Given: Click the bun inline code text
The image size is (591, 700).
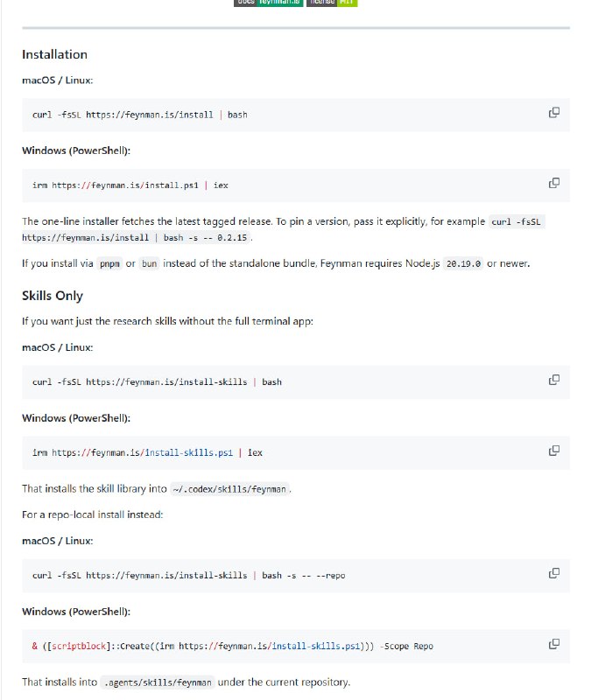Looking at the screenshot, I should pos(150,263).
